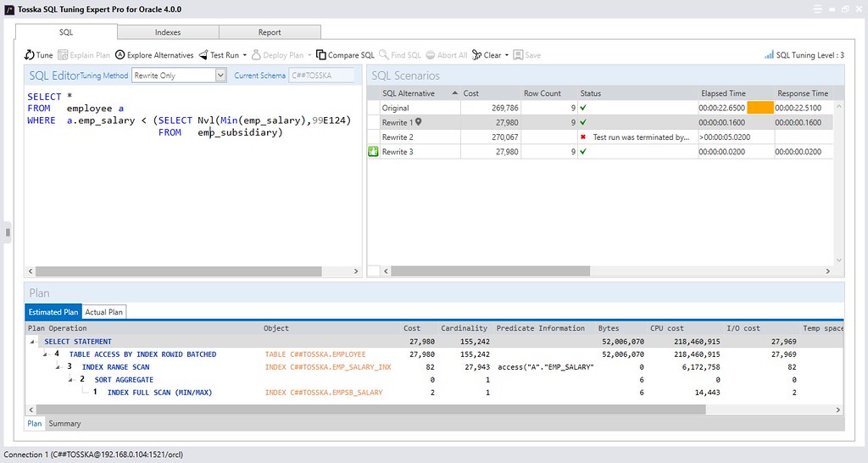The height and width of the screenshot is (463, 868).
Task: Click the status bar Connection 1 text
Action: click(93, 455)
